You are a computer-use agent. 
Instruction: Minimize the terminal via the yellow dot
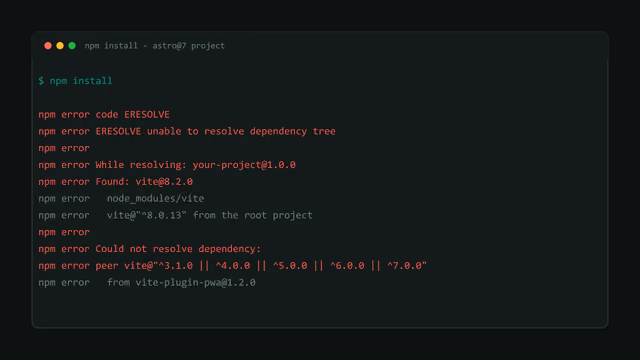[x=60, y=46]
